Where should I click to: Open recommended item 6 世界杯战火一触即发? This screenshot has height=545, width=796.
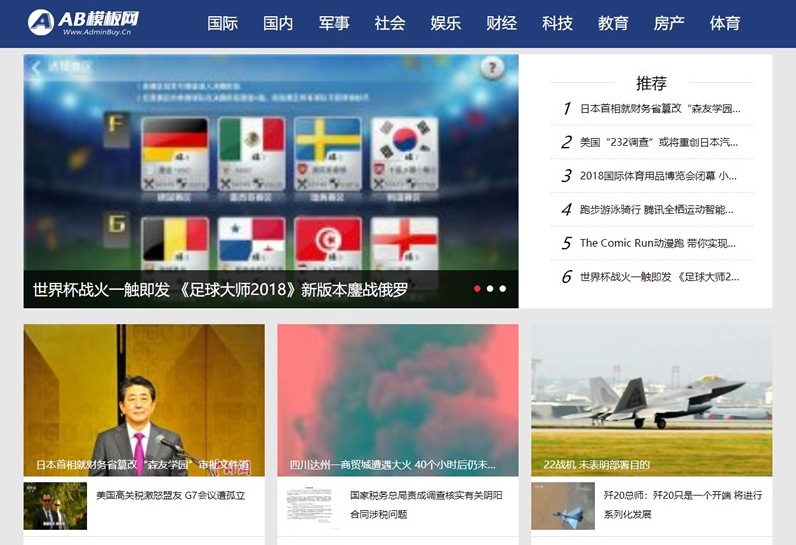click(x=659, y=277)
